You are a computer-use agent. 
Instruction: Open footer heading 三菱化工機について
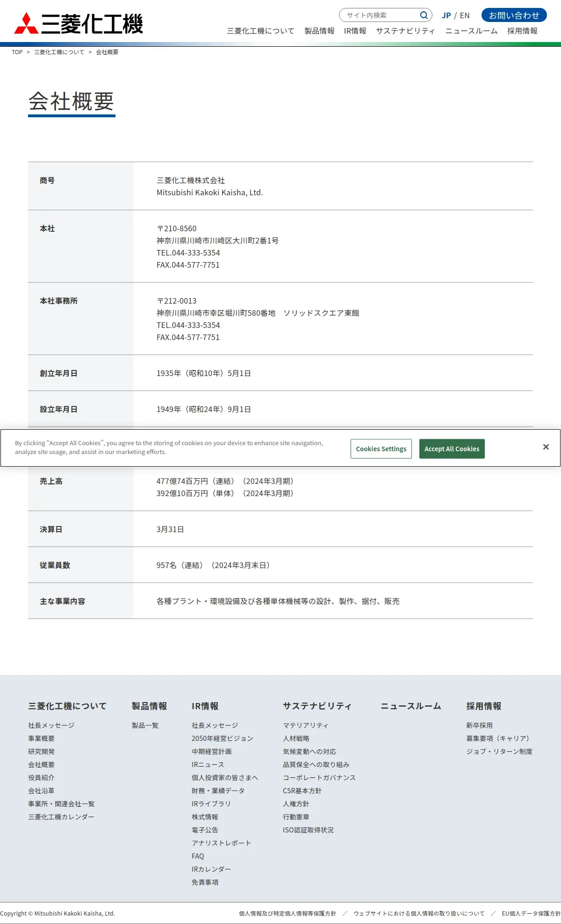(67, 706)
